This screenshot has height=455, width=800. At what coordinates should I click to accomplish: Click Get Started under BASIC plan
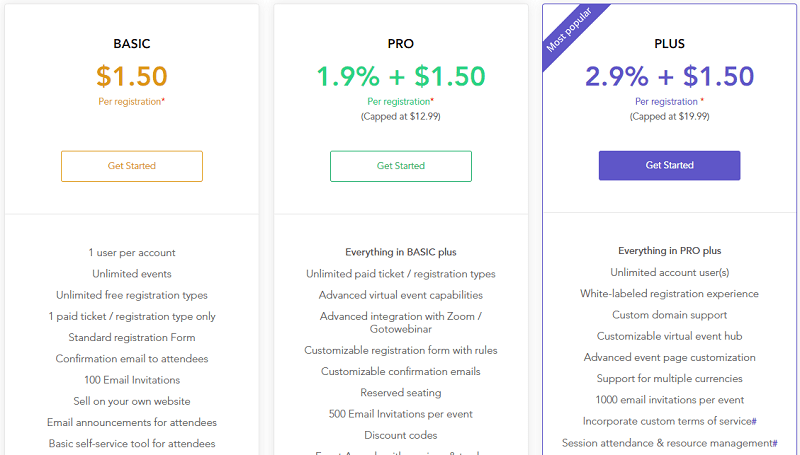click(132, 166)
